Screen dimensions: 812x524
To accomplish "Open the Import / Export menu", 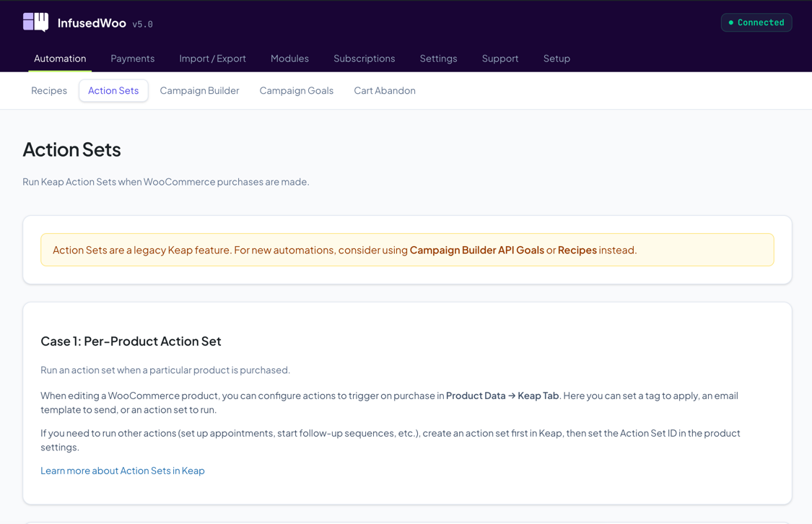I will (212, 58).
